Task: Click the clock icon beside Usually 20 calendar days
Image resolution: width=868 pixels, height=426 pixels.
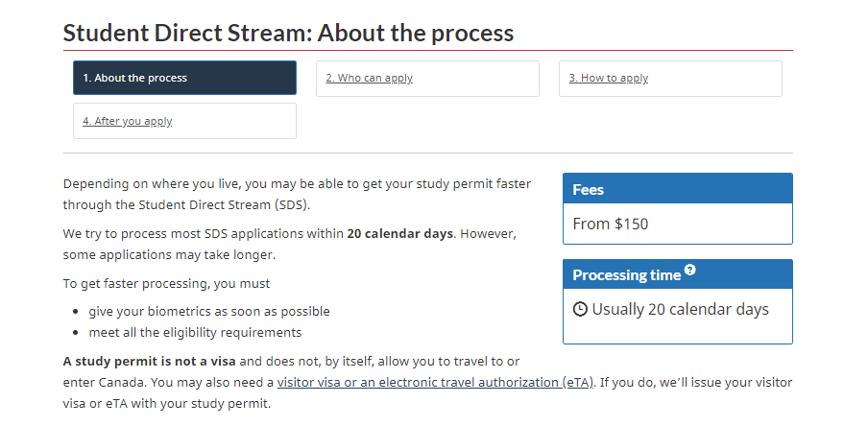Action: [580, 309]
